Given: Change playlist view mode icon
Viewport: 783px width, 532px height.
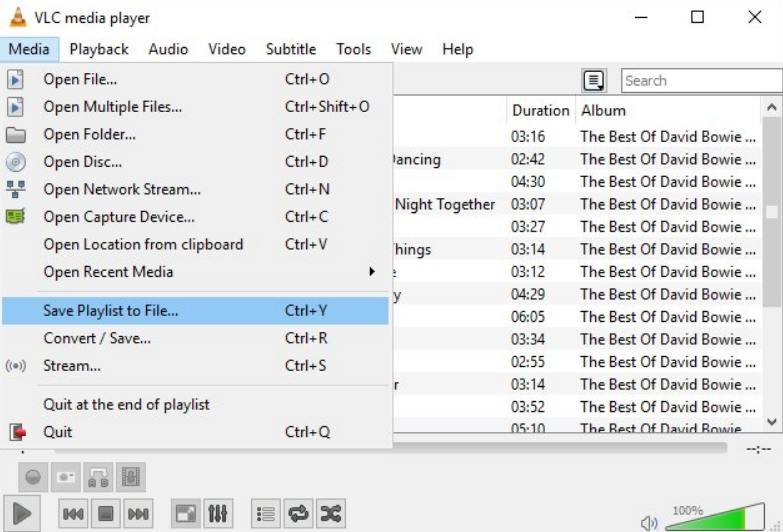Looking at the screenshot, I should [x=594, y=80].
